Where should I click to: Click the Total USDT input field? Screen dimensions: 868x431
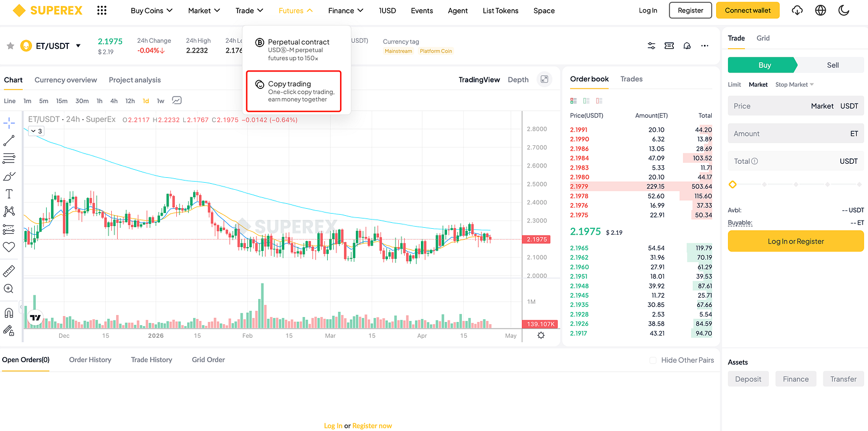[x=796, y=161]
